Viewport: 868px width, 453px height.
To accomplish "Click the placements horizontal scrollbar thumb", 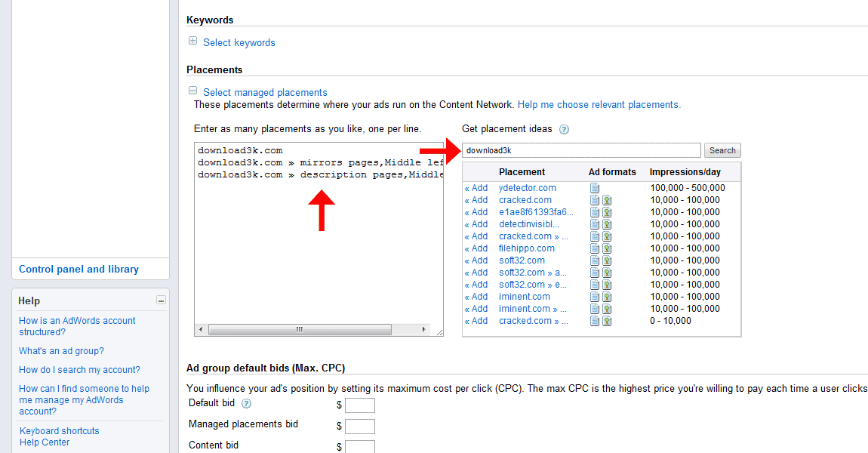I will [300, 329].
